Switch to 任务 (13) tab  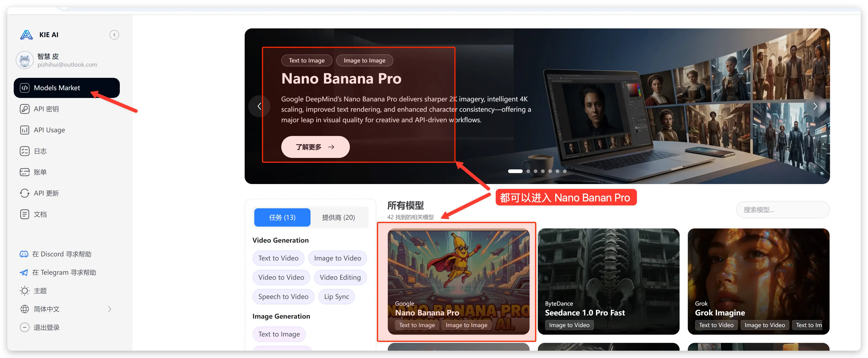tap(282, 218)
